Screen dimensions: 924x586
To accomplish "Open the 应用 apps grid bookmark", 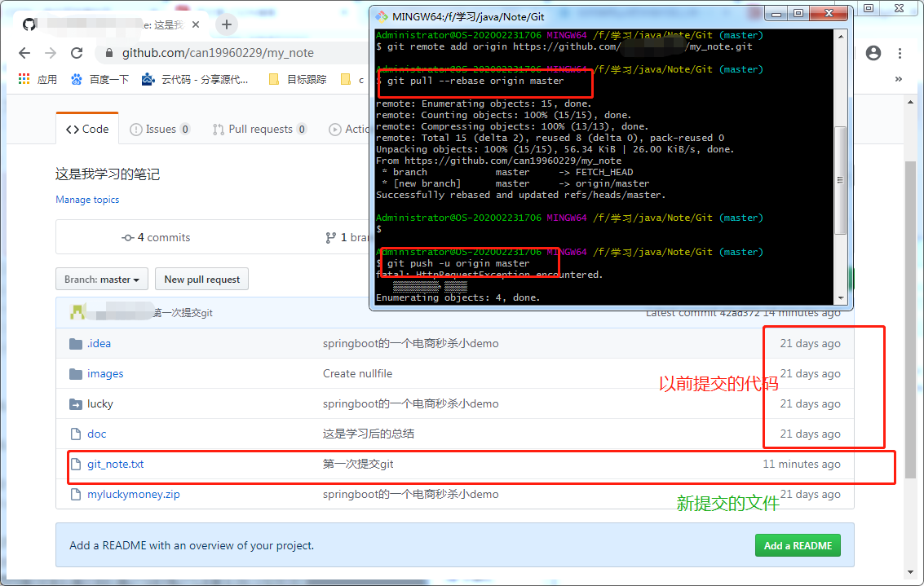I will (38, 79).
